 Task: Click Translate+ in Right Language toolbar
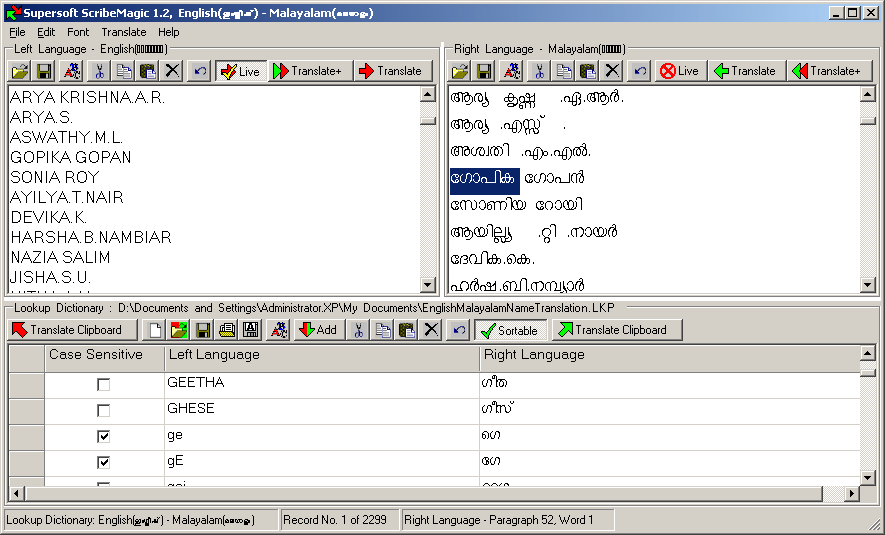tap(829, 71)
